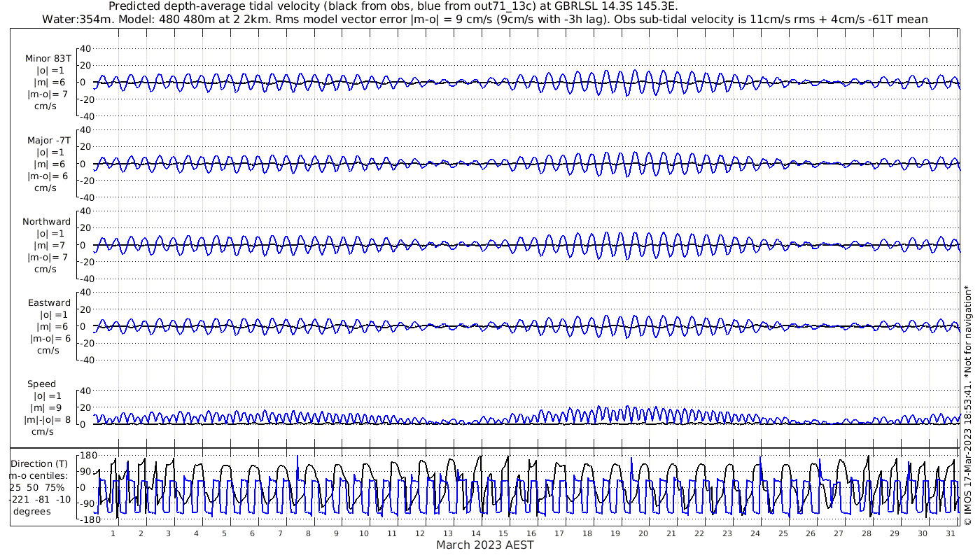
Task: Click the day 31 label on the x-axis
Action: click(951, 533)
